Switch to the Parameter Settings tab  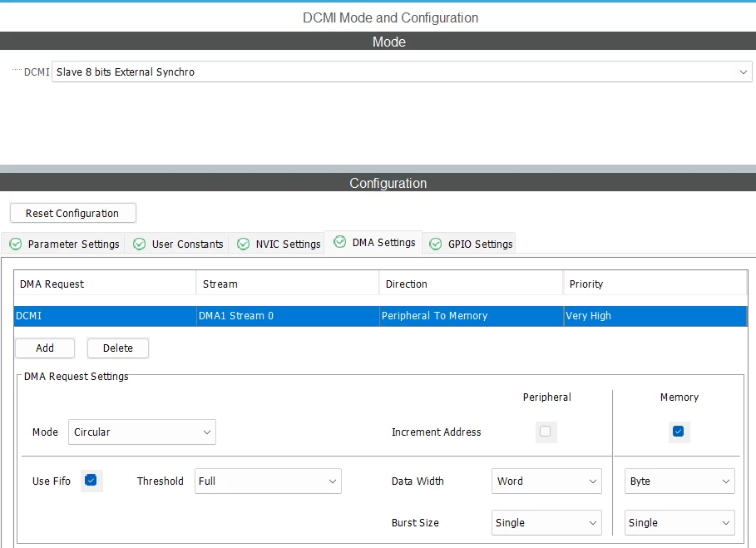(63, 244)
